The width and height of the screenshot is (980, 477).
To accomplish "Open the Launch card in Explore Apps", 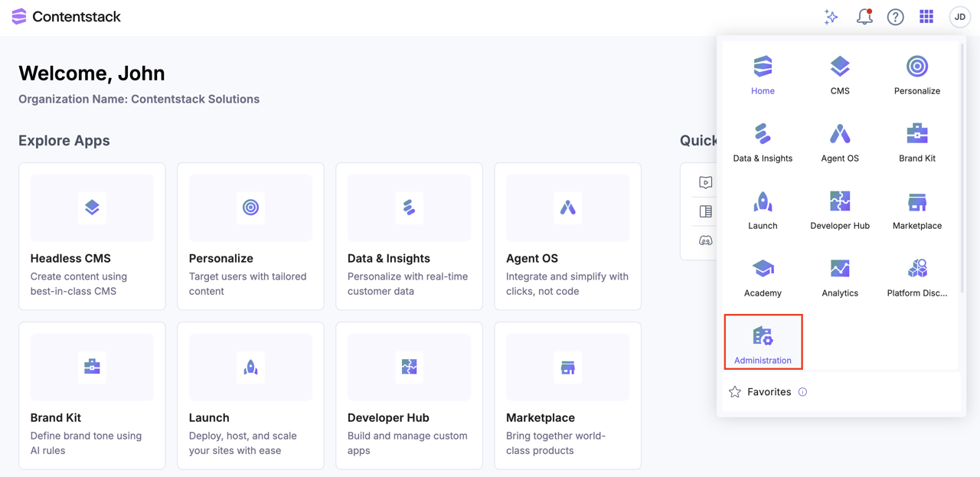I will 250,395.
